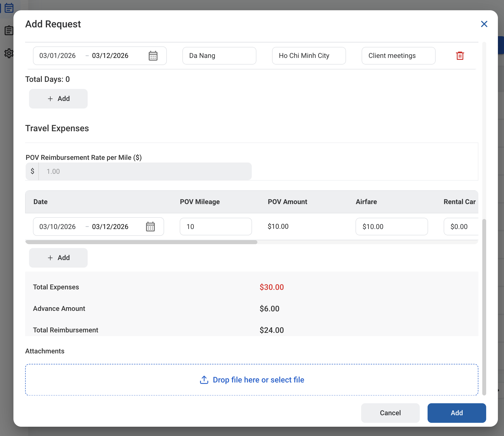Click the Rental Car column header
The height and width of the screenshot is (436, 504).
pos(460,202)
